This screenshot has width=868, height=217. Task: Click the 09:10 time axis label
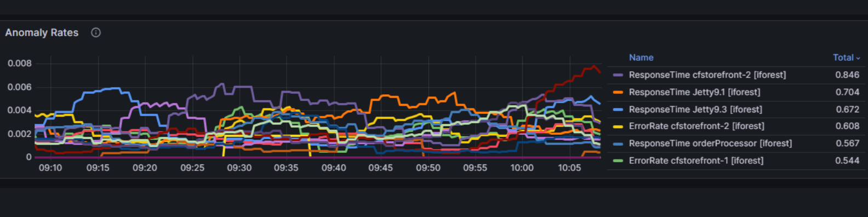click(x=50, y=168)
